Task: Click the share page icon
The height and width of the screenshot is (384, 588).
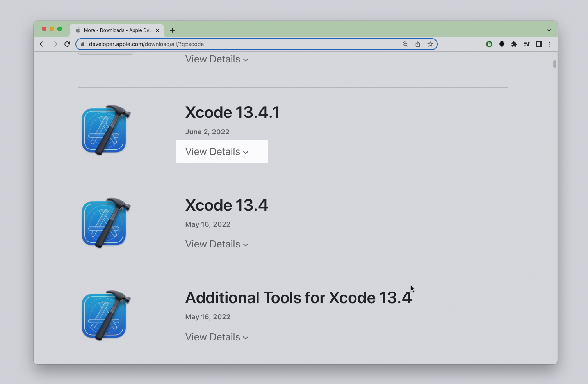Action: click(418, 44)
